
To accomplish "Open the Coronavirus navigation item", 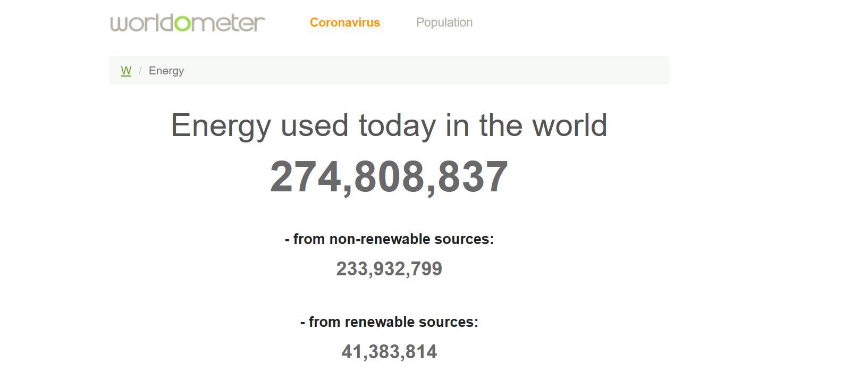I will point(344,22).
